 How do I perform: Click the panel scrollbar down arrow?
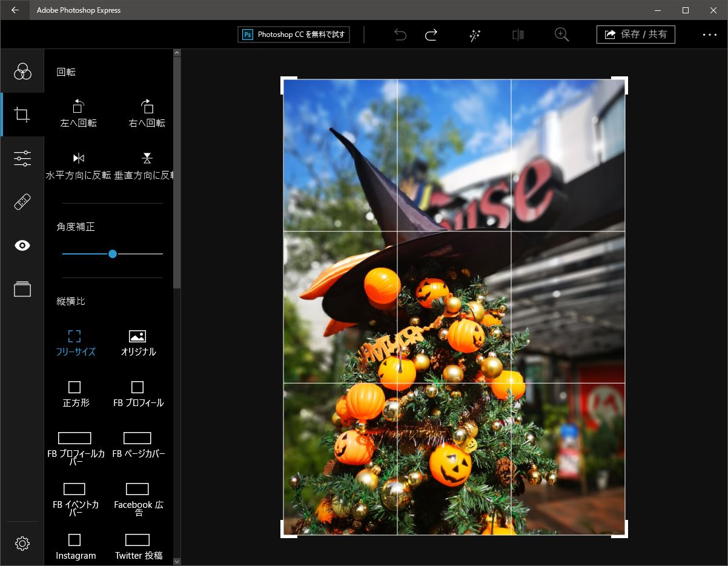pyautogui.click(x=177, y=561)
